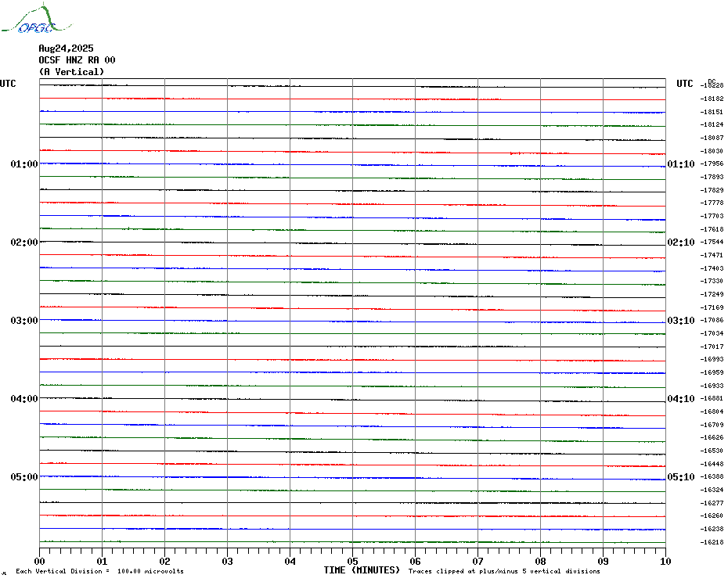
Task: Click the 06 minute tick label
Action: [415, 561]
